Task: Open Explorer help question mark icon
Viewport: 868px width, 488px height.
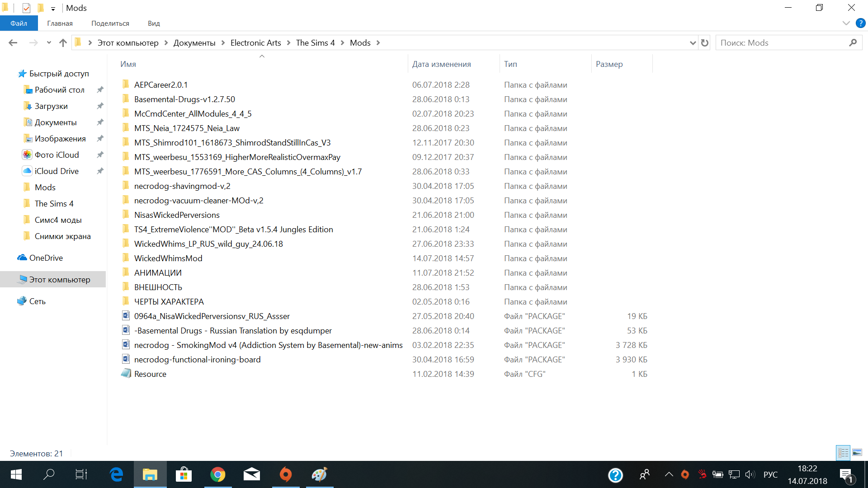Action: (861, 23)
